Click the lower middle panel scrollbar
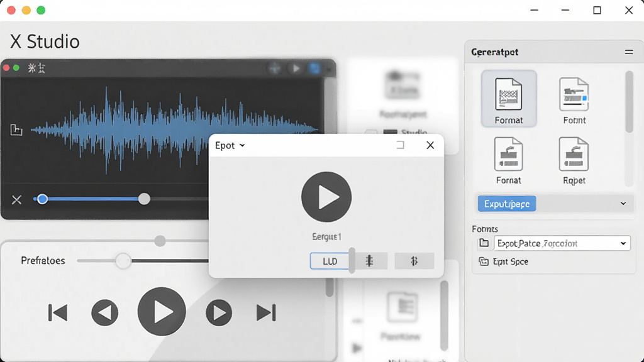The width and height of the screenshot is (644, 362). tap(444, 315)
